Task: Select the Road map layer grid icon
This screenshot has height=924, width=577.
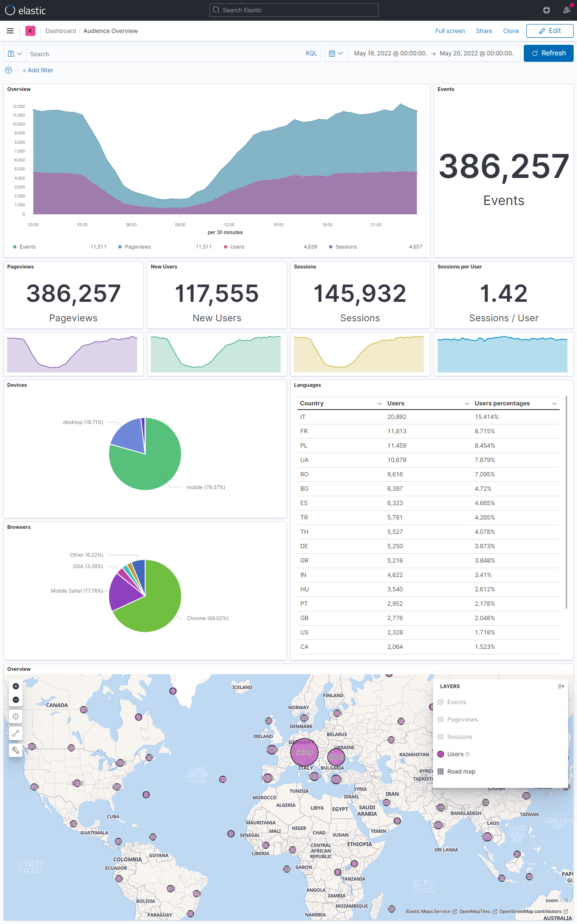Action: (441, 771)
